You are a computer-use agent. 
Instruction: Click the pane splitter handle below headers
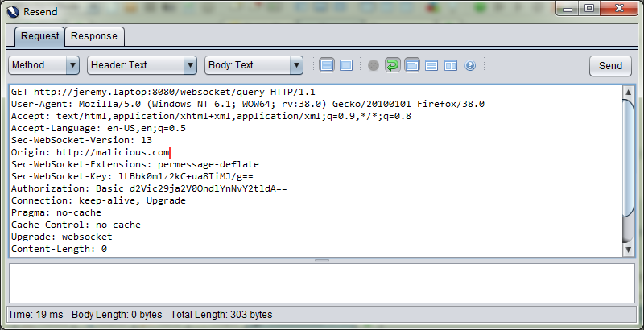pos(322,260)
